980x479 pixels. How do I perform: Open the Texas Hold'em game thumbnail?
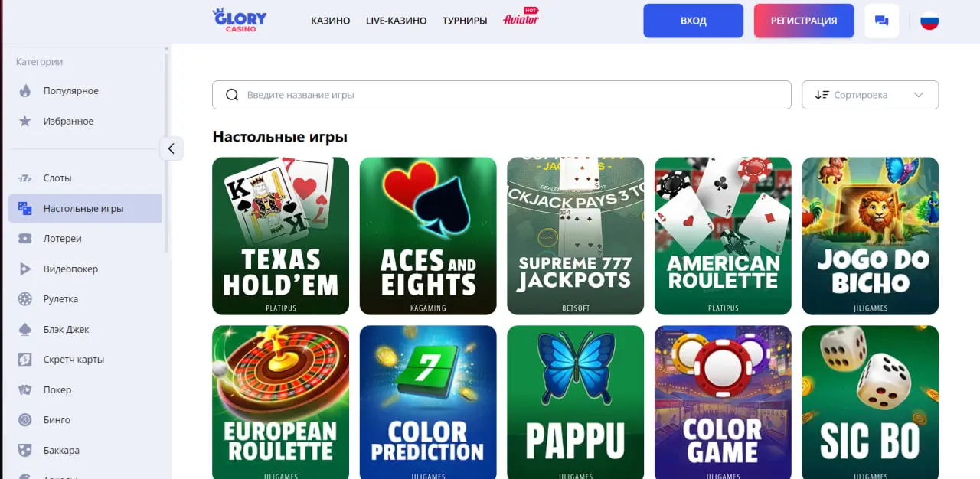[280, 236]
